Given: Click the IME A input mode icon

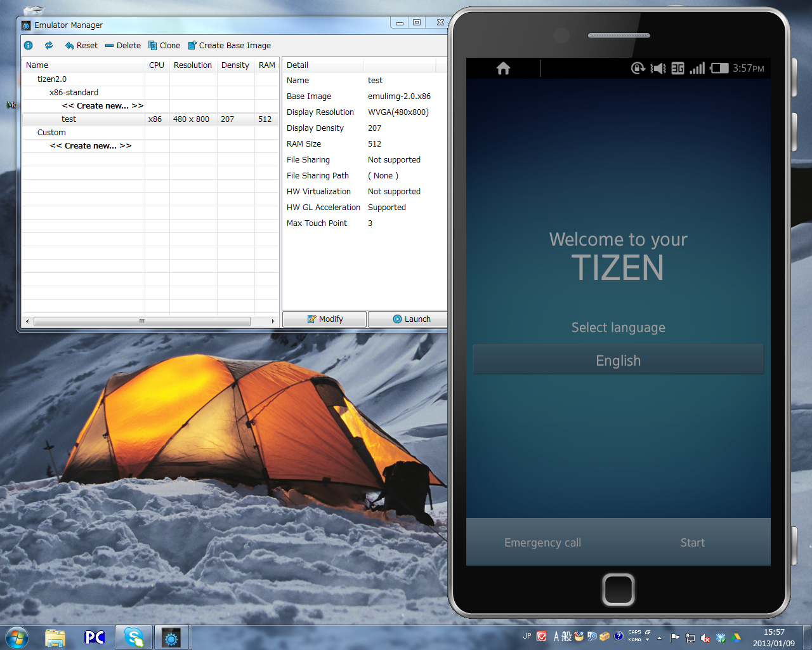Looking at the screenshot, I should point(556,636).
